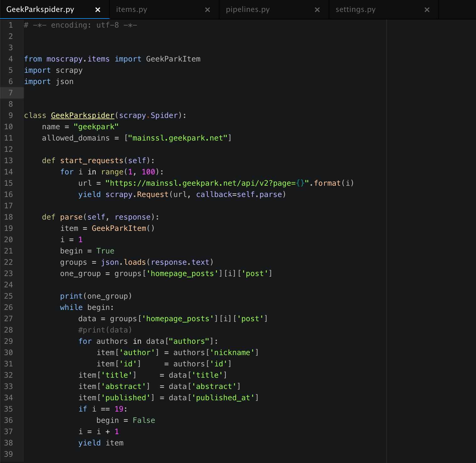This screenshot has height=463, width=476.
Task: Click '.format(i)' on the url line
Action: (x=332, y=183)
